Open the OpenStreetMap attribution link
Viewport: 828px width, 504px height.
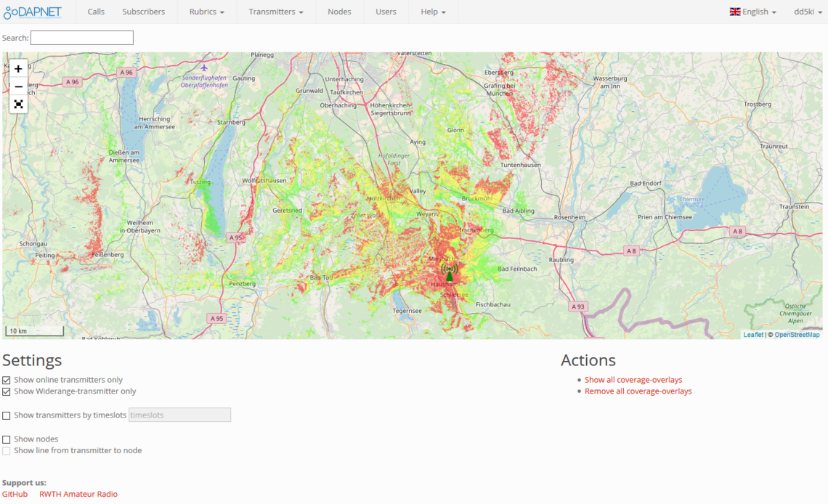pyautogui.click(x=797, y=335)
